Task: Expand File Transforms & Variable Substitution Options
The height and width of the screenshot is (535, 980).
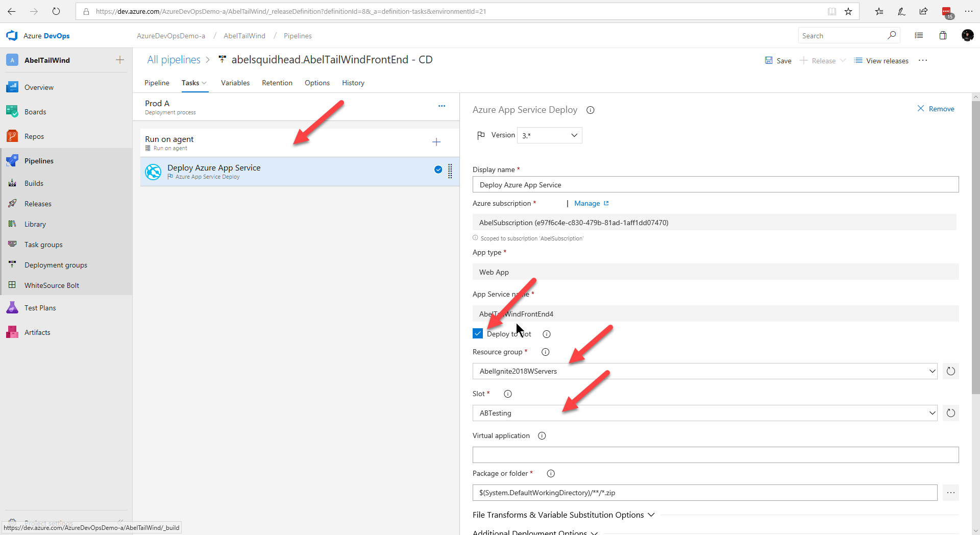Action: 563,515
